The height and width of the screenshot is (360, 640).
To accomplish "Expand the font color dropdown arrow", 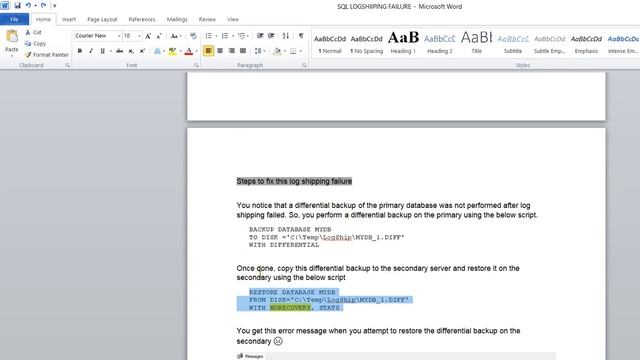I will click(196, 51).
